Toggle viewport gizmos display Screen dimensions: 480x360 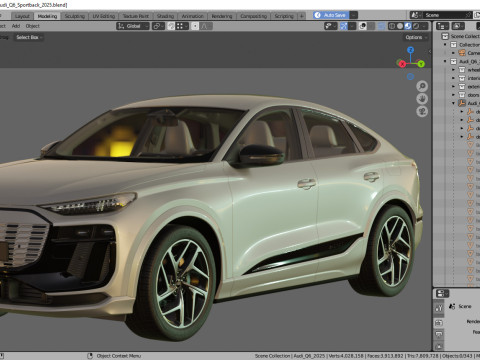tap(344, 26)
